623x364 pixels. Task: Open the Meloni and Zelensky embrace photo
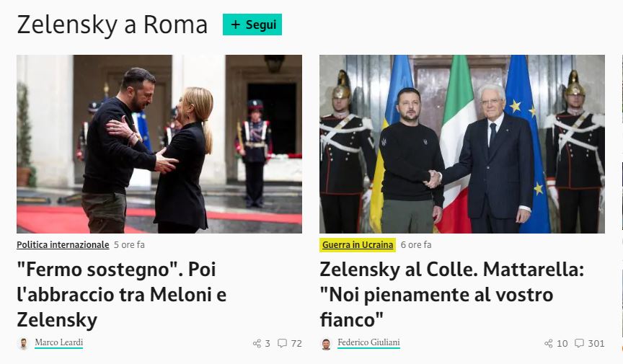click(x=159, y=144)
